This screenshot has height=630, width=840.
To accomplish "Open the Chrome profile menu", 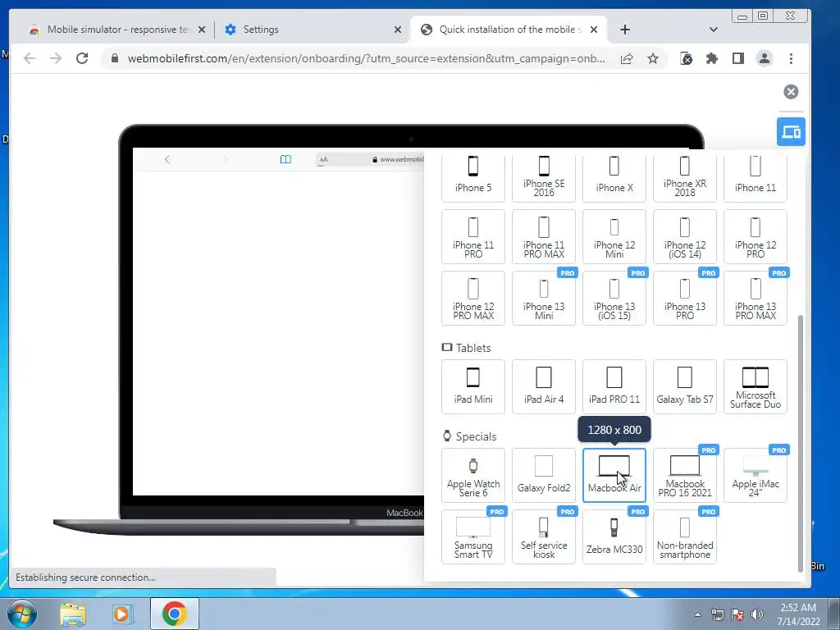I will (765, 58).
